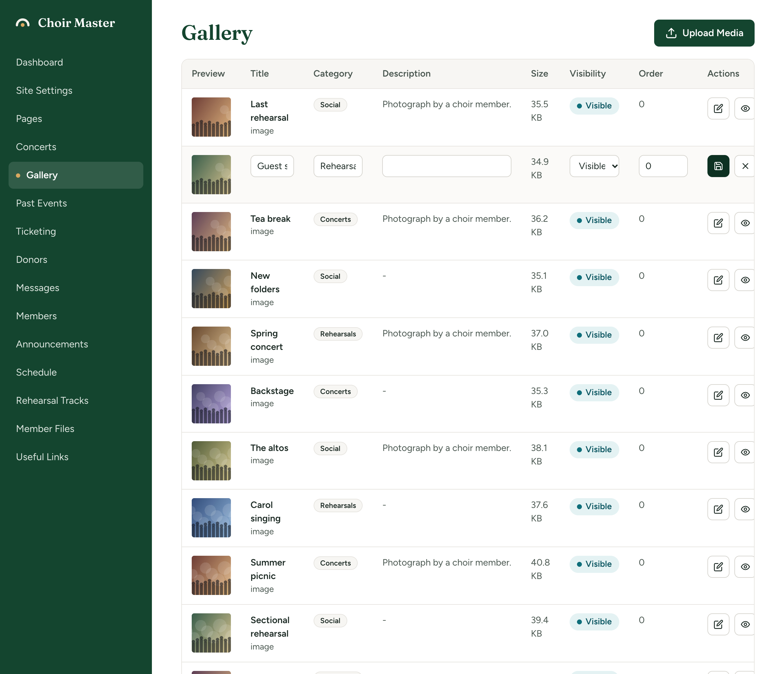This screenshot has height=674, width=784.
Task: Click the Visible badge for Tea break
Action: click(594, 221)
